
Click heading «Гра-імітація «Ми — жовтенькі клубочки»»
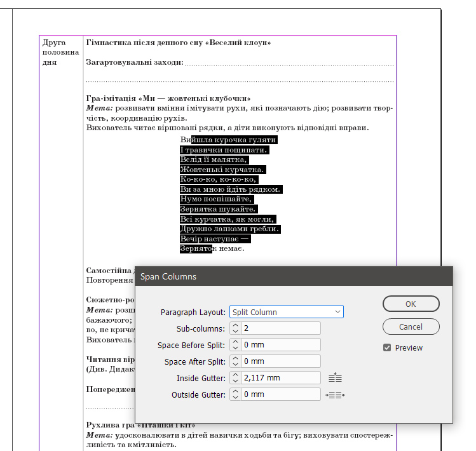click(x=168, y=98)
